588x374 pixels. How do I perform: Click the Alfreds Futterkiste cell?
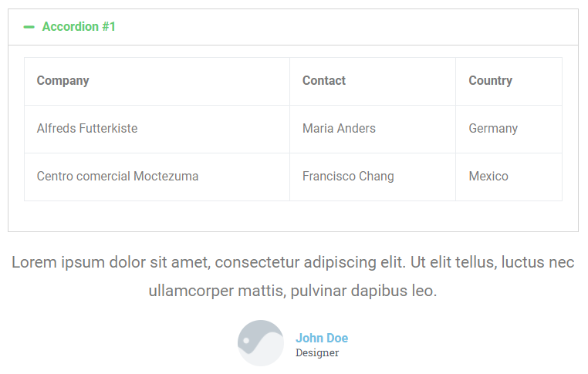click(87, 129)
